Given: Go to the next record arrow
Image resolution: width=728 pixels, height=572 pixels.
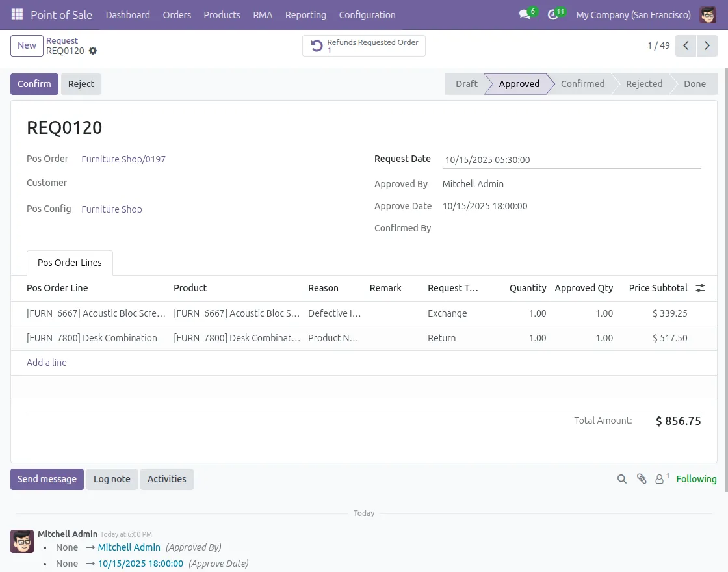Looking at the screenshot, I should point(707,46).
